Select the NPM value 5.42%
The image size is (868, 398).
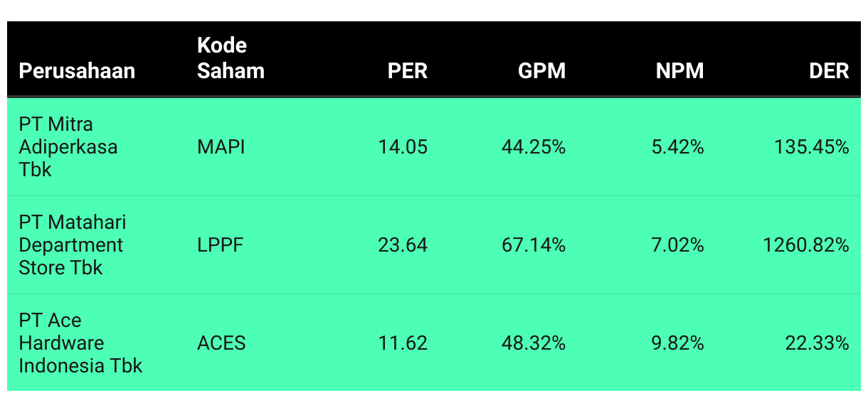pyautogui.click(x=678, y=147)
